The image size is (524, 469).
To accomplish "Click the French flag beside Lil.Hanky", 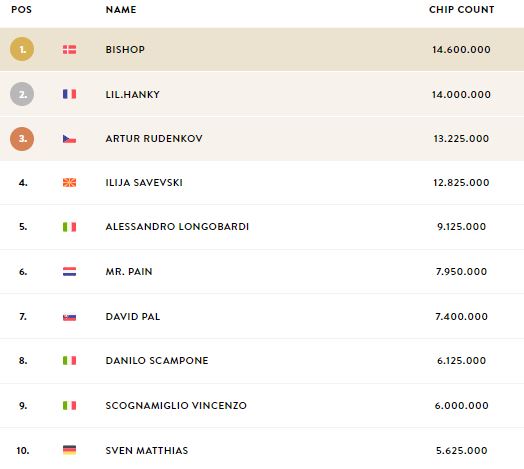I will [70, 94].
